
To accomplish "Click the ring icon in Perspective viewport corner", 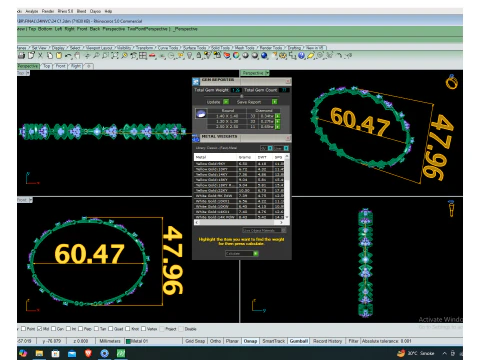I will pyautogui.click(x=452, y=82).
